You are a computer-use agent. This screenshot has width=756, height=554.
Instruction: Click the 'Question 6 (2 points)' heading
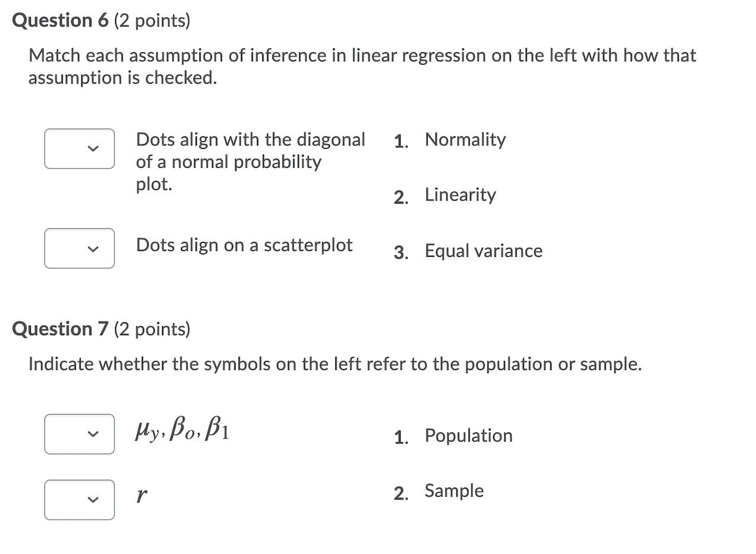(x=101, y=20)
